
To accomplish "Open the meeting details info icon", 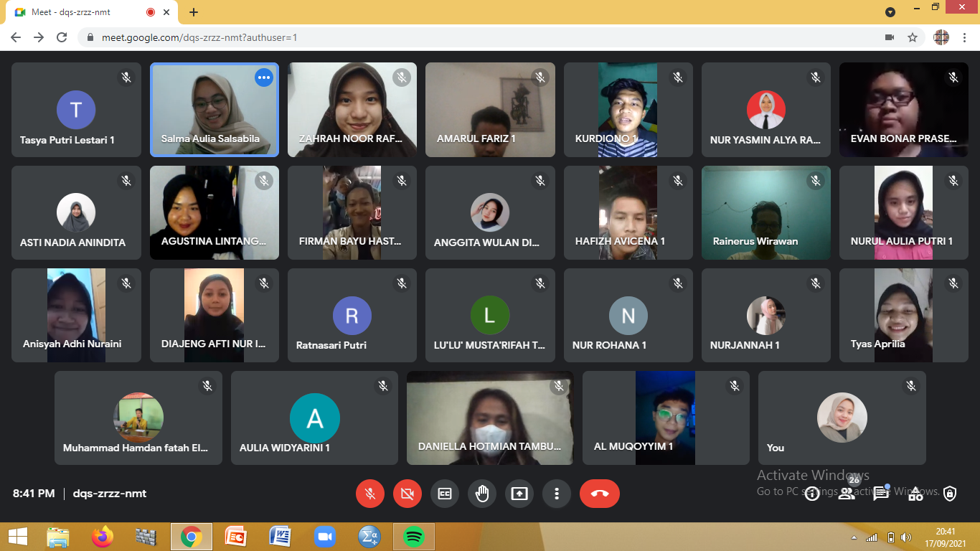I will pyautogui.click(x=812, y=494).
